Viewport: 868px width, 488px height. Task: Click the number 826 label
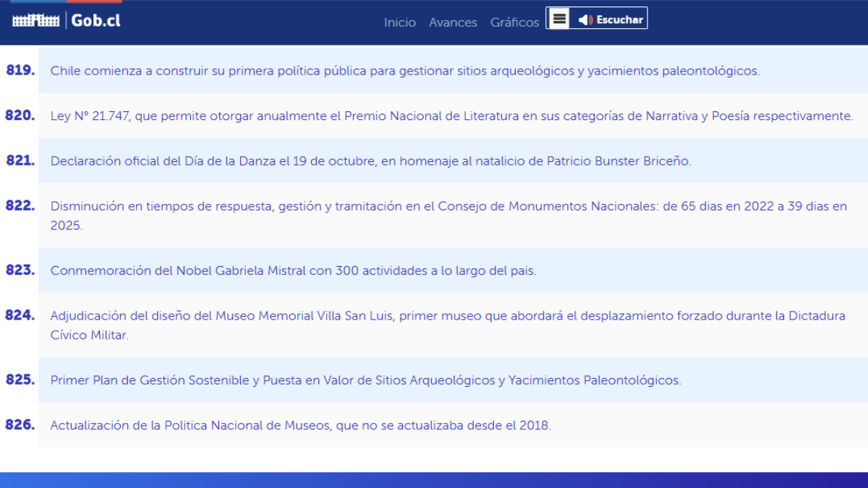click(x=20, y=425)
